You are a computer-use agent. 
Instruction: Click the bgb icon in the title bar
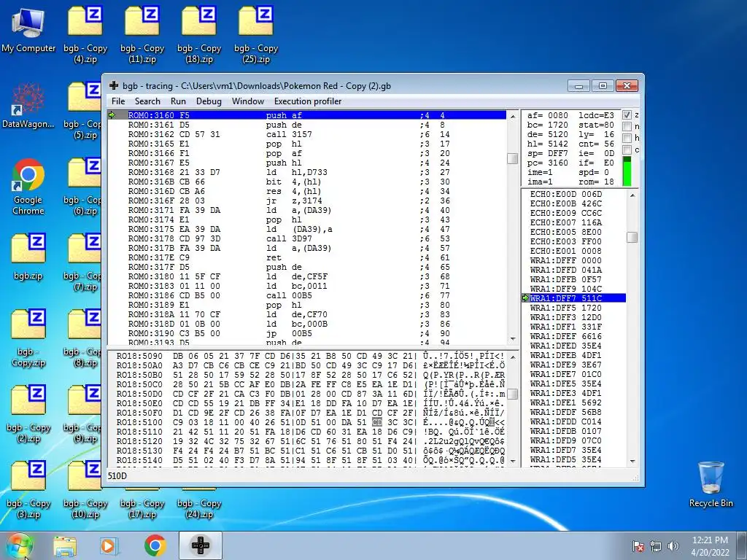[x=114, y=86]
